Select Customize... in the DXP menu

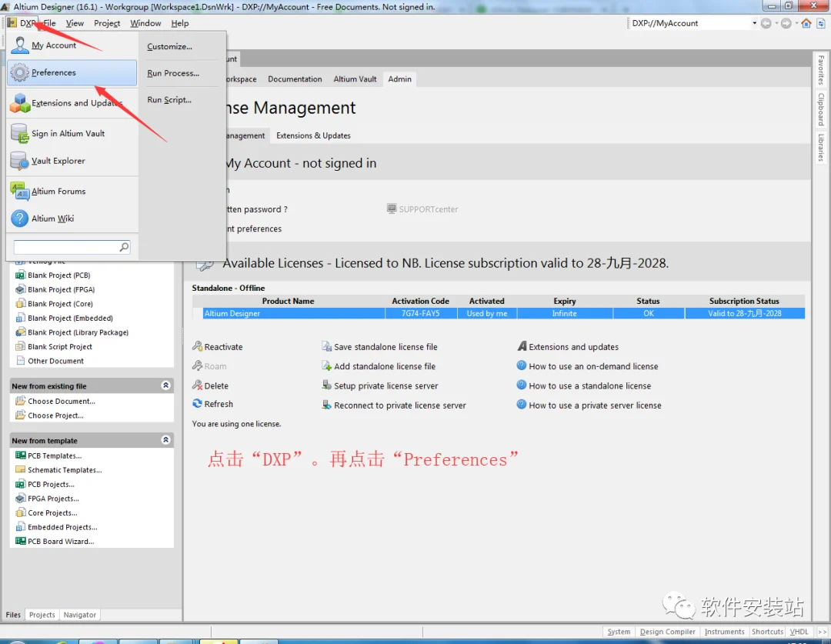(169, 47)
